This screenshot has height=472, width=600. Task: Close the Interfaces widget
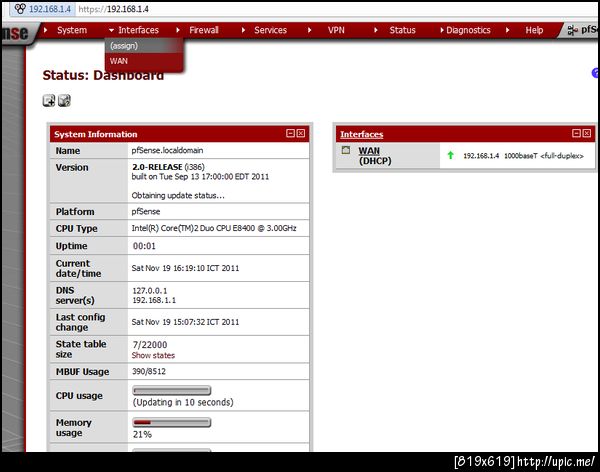click(x=587, y=133)
